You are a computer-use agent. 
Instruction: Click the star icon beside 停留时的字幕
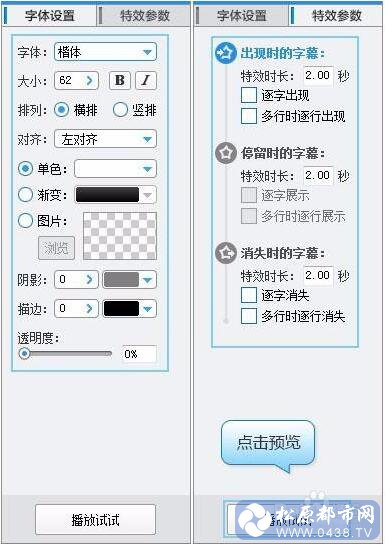tap(226, 153)
